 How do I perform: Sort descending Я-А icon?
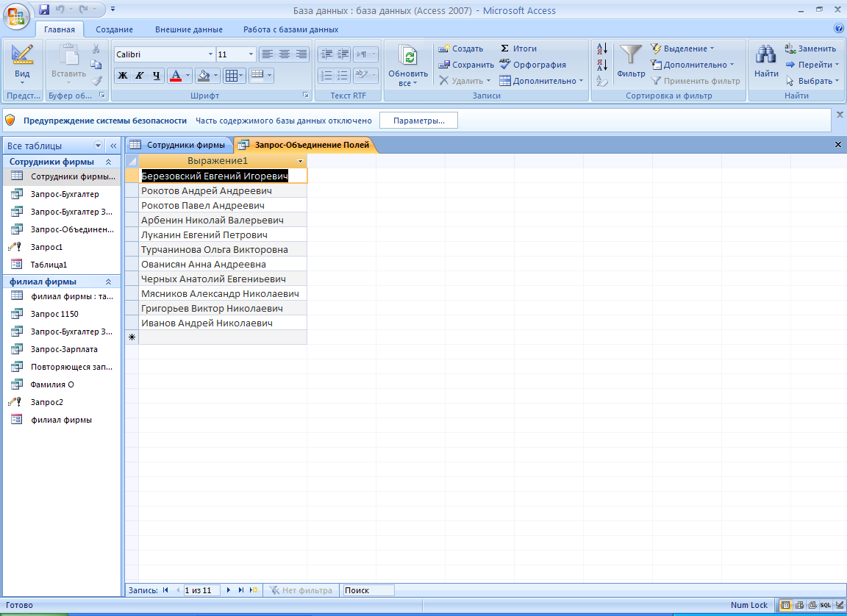602,65
